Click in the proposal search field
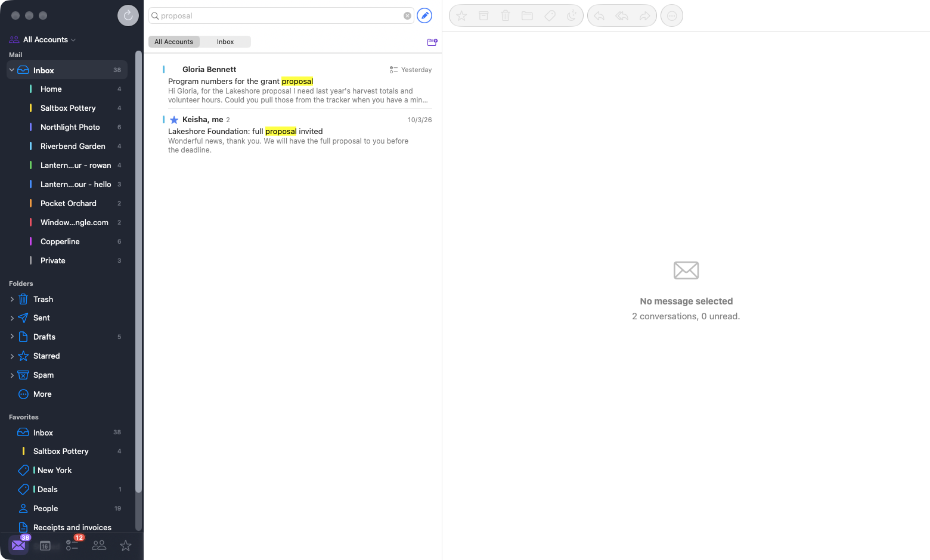The image size is (930, 560). click(x=280, y=16)
